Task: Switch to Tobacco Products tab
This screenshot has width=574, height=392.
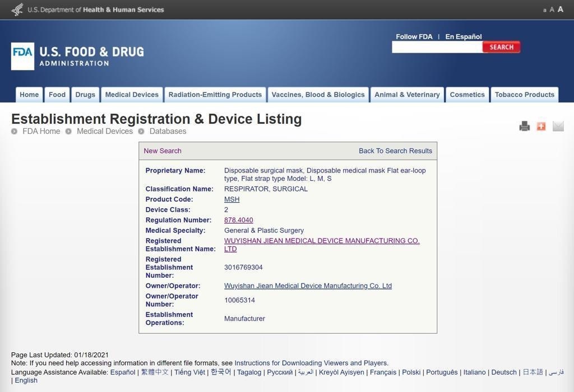Action: pos(524,95)
